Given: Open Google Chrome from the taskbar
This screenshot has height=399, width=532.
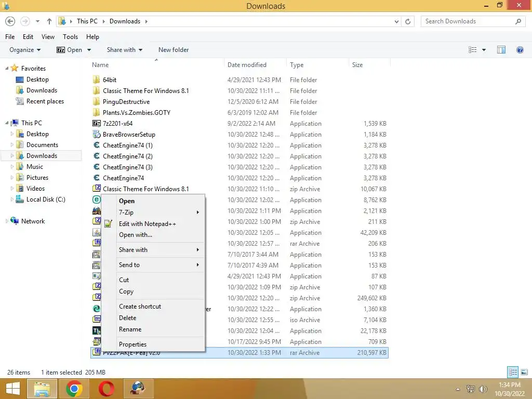Looking at the screenshot, I should coord(74,389).
